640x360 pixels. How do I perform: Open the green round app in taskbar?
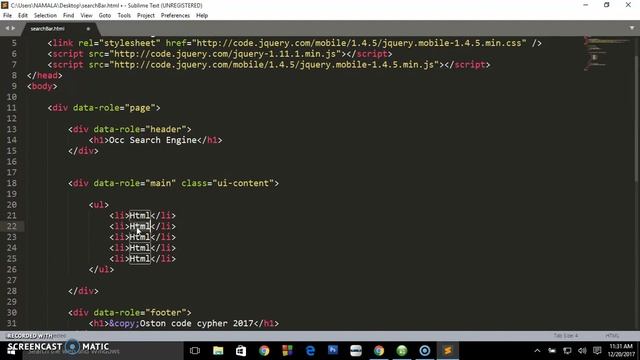coord(402,351)
